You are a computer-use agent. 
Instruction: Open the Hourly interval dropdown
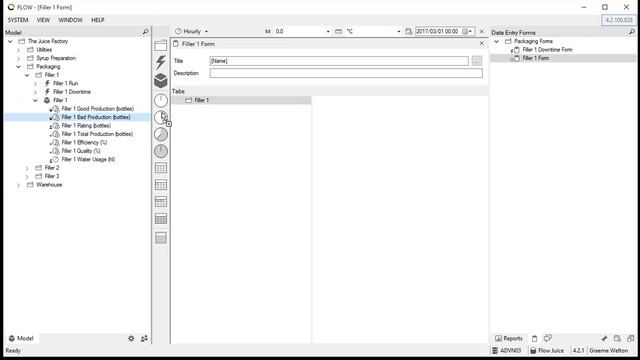[x=206, y=31]
